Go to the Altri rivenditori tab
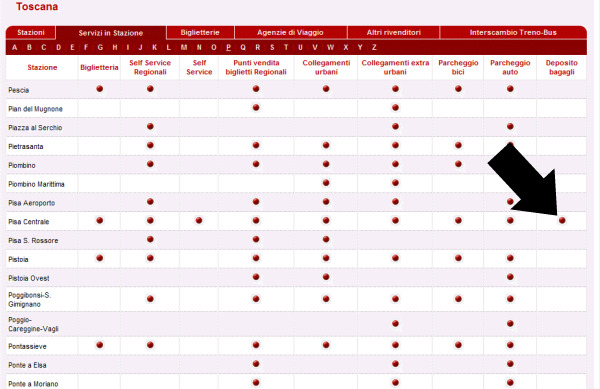600x389 pixels. tap(393, 33)
